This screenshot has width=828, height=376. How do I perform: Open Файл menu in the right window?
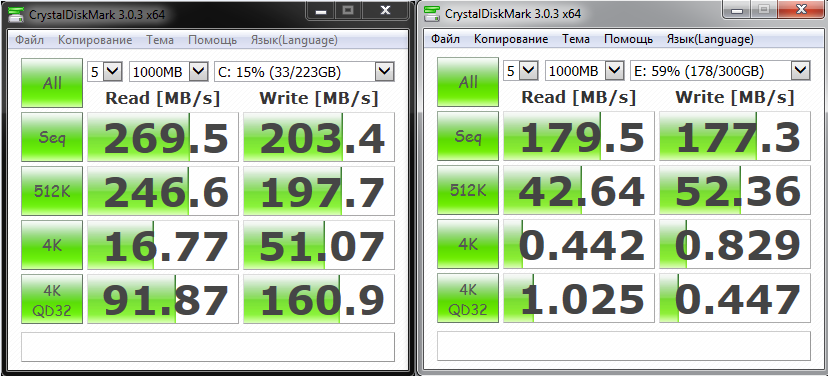tap(446, 39)
